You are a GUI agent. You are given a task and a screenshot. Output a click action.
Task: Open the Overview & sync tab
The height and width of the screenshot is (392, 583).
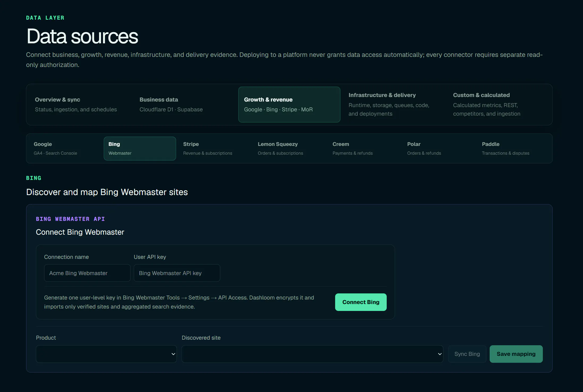pos(80,104)
